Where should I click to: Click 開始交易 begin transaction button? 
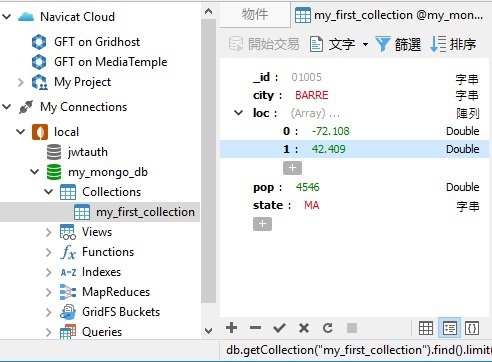264,44
